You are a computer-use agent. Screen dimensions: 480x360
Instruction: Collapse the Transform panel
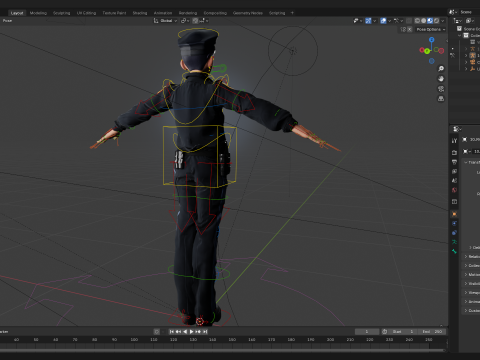[x=472, y=162]
